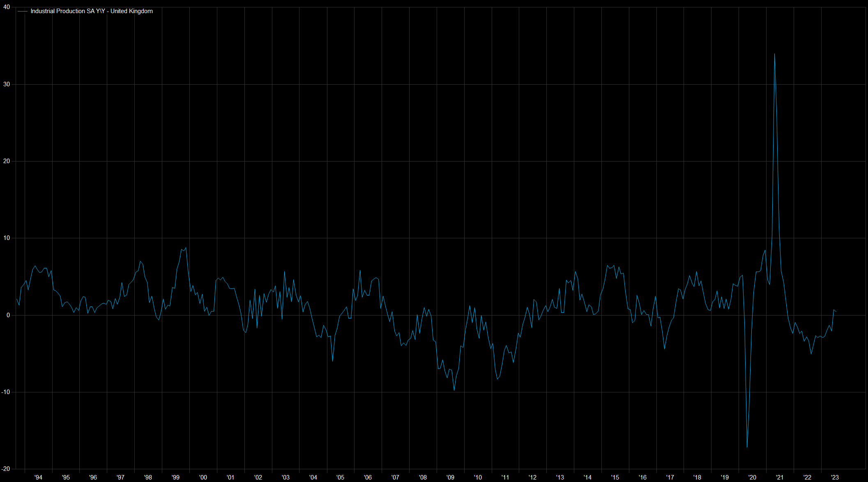Click the Industrial Production SA Y\Y legend label
868x482 pixels.
coord(91,11)
